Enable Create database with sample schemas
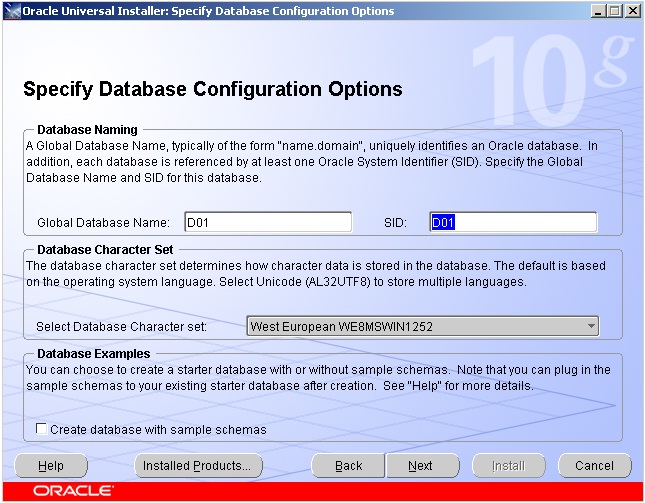 [x=42, y=430]
